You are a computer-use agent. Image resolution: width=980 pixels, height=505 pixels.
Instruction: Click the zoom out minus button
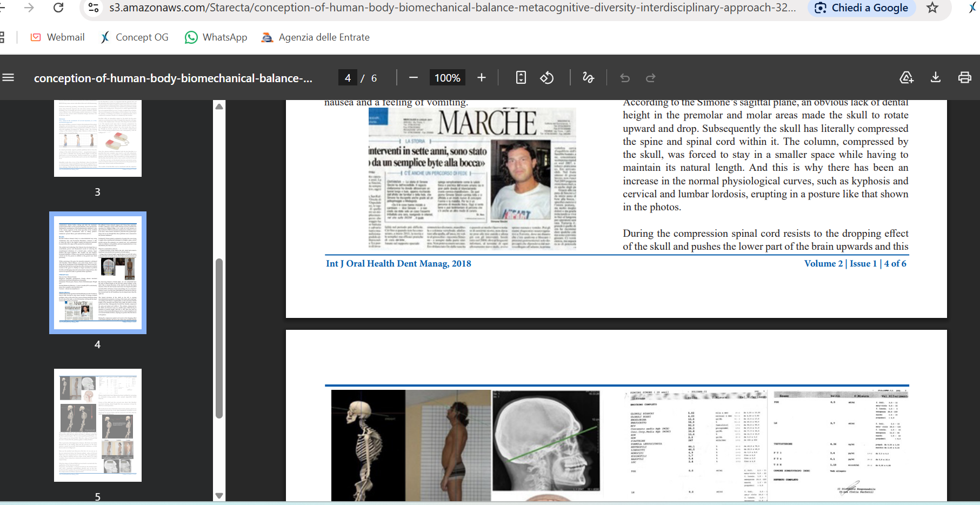coord(414,78)
